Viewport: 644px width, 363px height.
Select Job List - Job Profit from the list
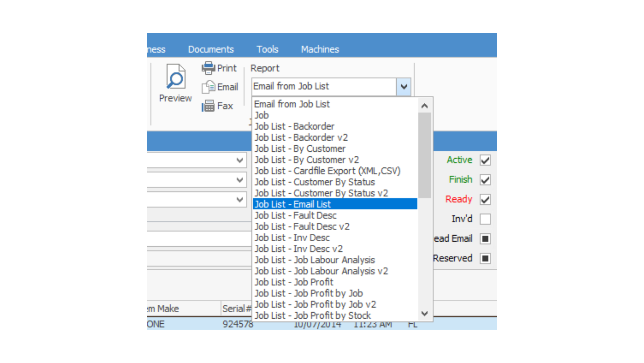(293, 282)
